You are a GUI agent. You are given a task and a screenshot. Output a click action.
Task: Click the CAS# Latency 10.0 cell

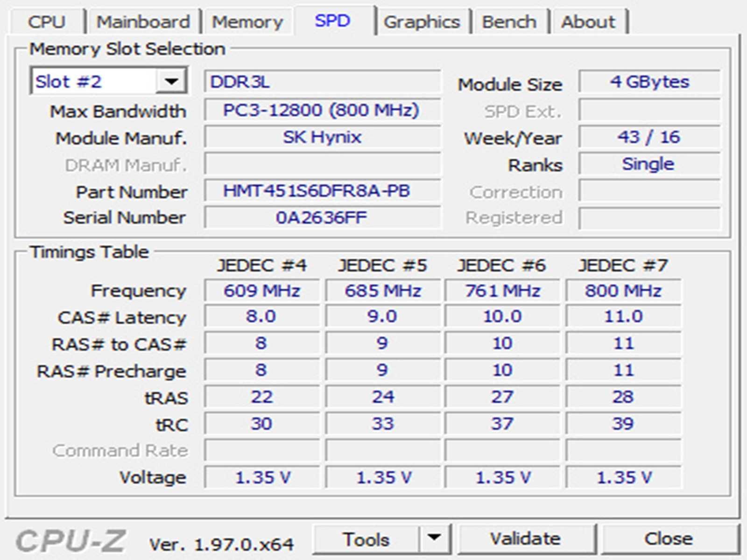tap(503, 316)
